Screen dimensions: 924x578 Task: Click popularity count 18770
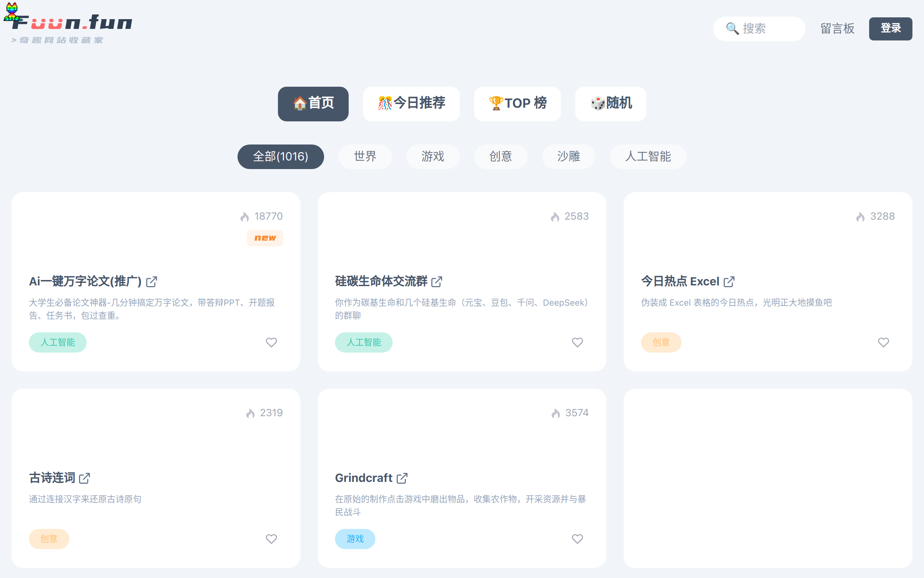point(269,216)
